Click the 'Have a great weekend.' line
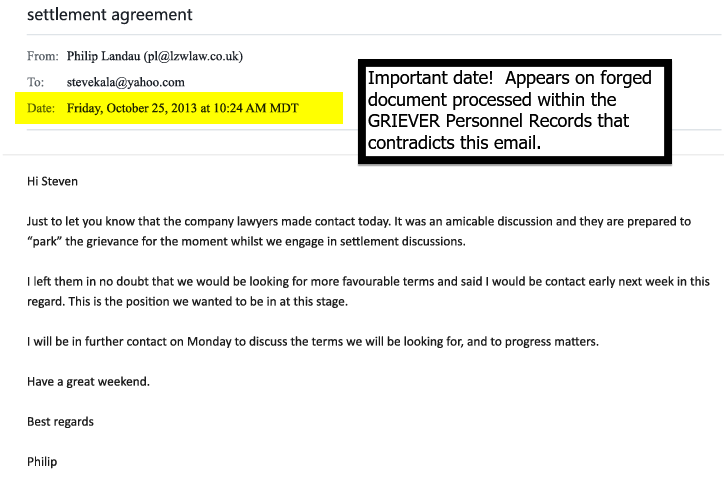The height and width of the screenshot is (480, 724). tap(88, 382)
